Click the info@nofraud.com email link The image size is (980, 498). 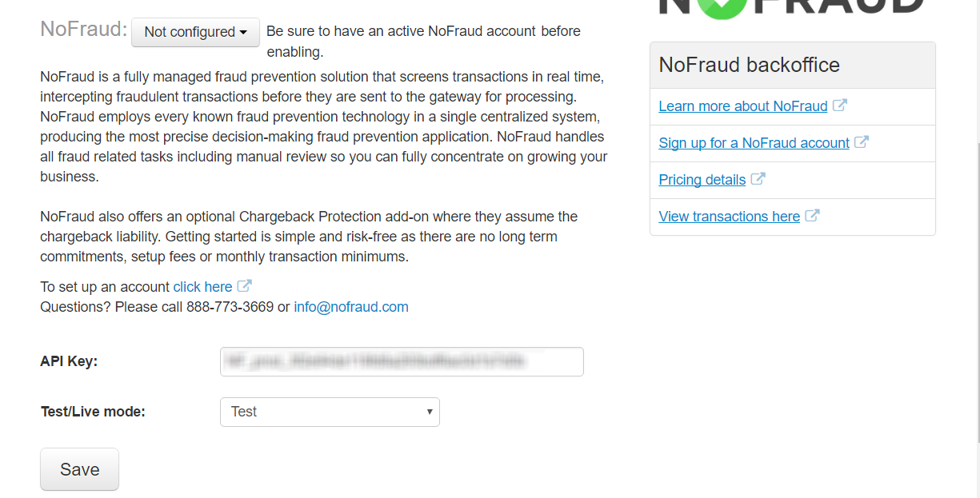351,307
